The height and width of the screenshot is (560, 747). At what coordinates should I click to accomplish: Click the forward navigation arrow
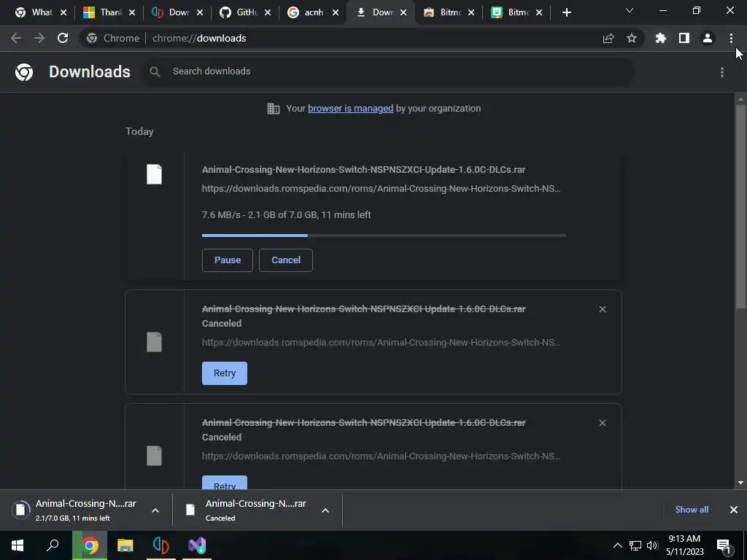(x=39, y=38)
